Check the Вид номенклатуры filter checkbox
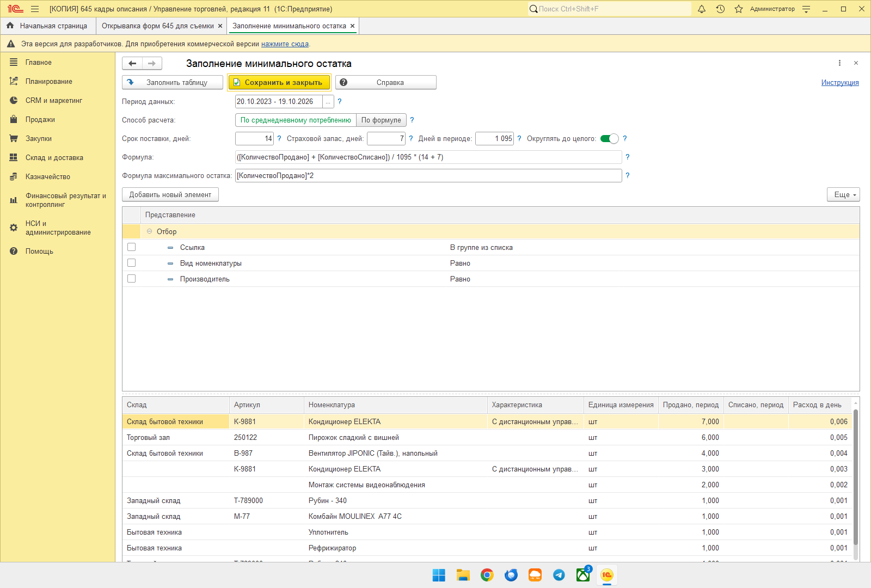871x588 pixels. tap(131, 263)
